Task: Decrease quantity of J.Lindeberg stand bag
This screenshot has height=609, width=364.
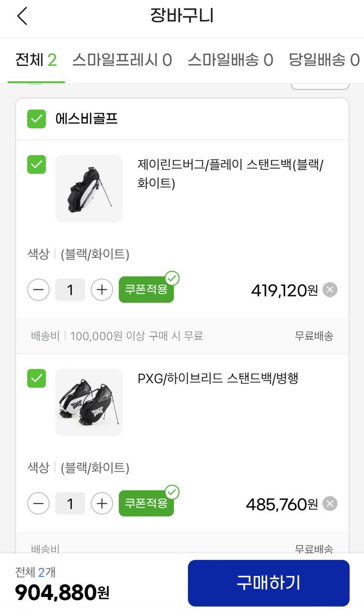Action: tap(39, 290)
